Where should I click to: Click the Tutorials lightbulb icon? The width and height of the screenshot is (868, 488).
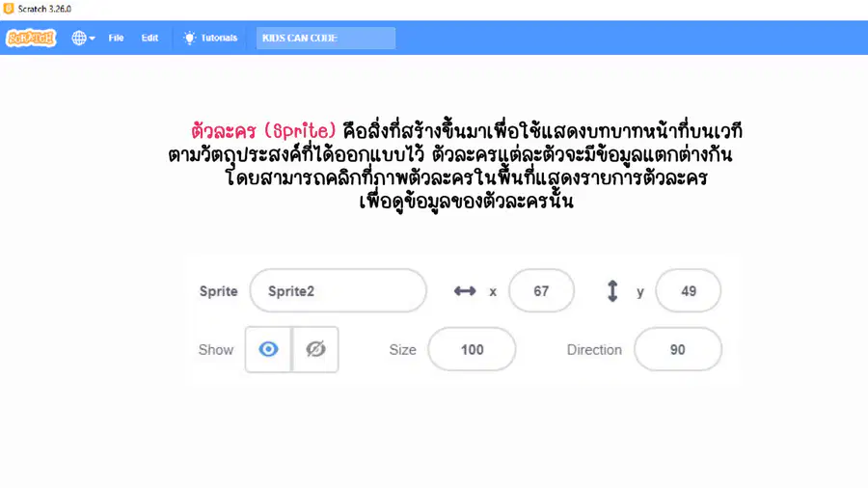point(189,38)
